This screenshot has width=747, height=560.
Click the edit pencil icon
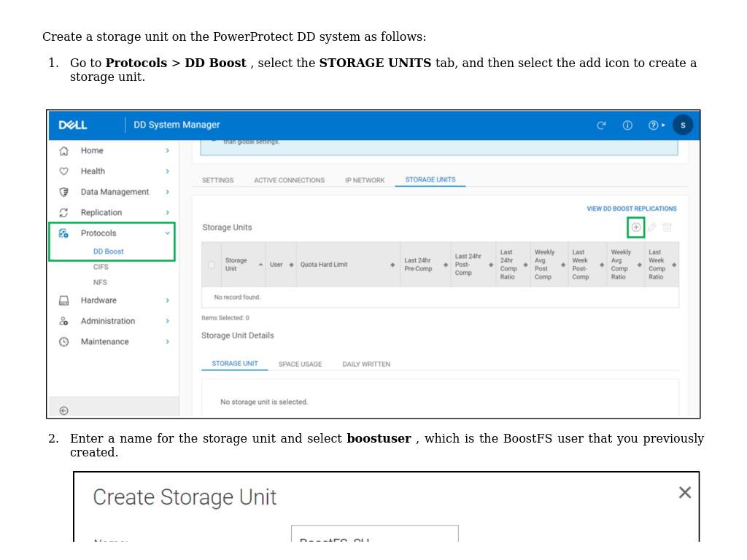pyautogui.click(x=652, y=227)
